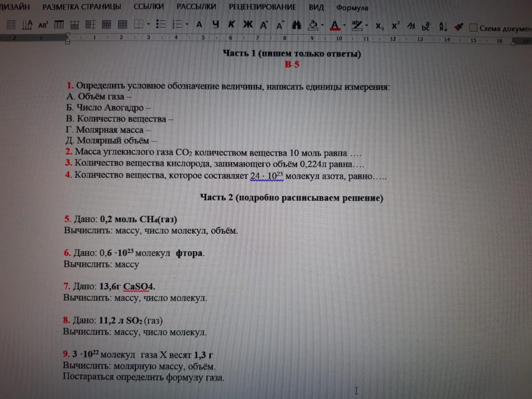Click the justify text alignment icon
The height and width of the screenshot is (399, 532).
[11, 25]
